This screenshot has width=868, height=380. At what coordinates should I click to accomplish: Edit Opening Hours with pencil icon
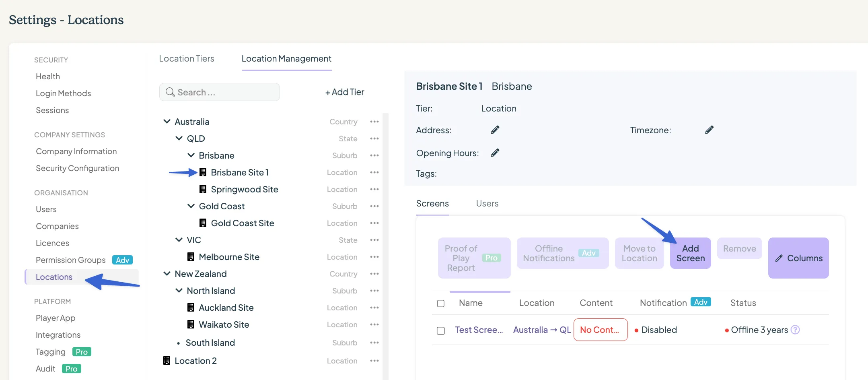(x=495, y=153)
